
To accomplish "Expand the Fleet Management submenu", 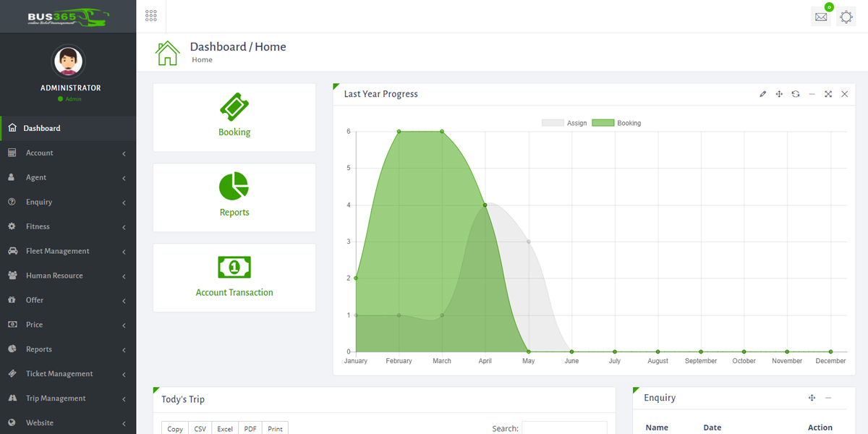I will tap(67, 251).
